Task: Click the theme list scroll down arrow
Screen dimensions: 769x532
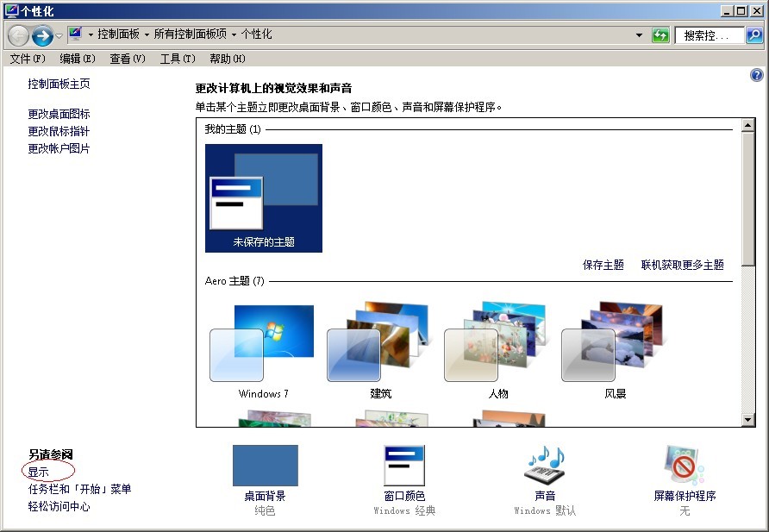Action: coord(747,420)
